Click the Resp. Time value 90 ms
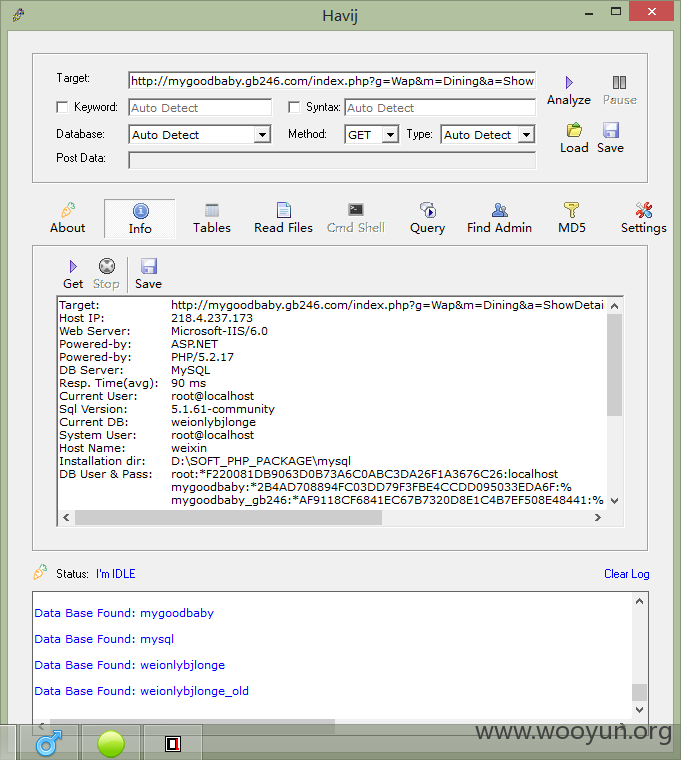The width and height of the screenshot is (681, 760). [188, 383]
